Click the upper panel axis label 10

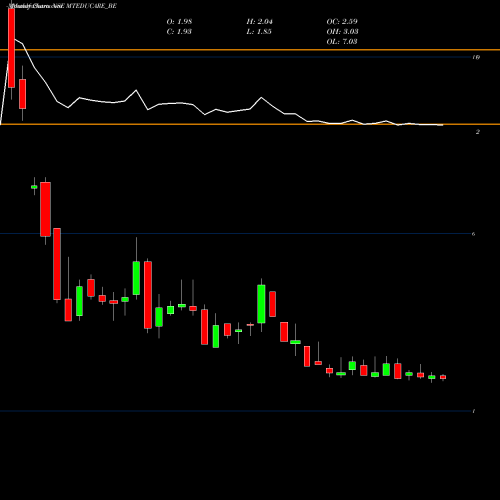(476, 57)
